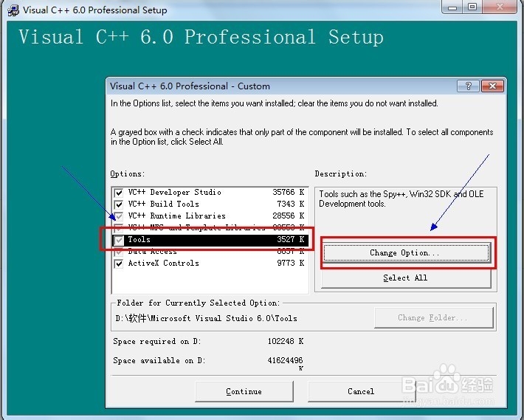Click the 35766 K size value
The width and height of the screenshot is (524, 420).
click(x=288, y=192)
